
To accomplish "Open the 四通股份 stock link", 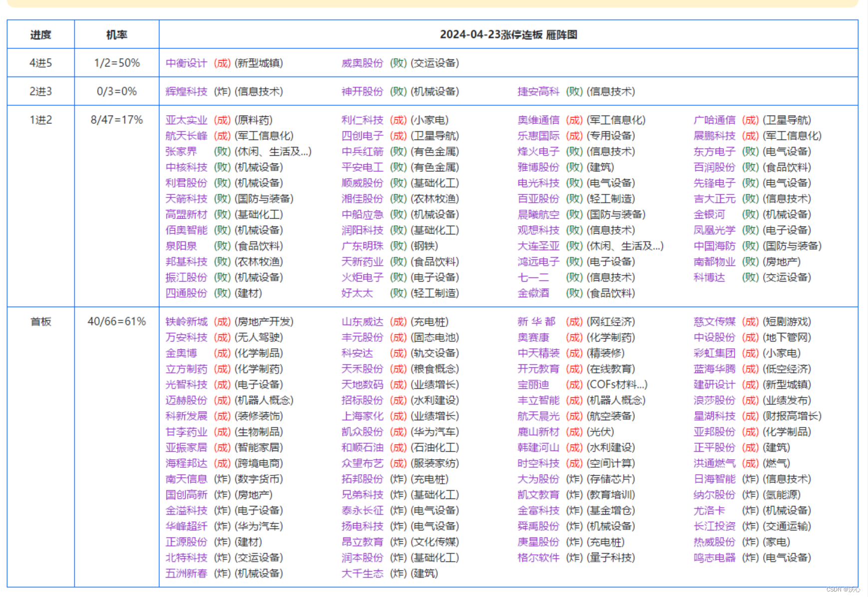I will (x=186, y=293).
